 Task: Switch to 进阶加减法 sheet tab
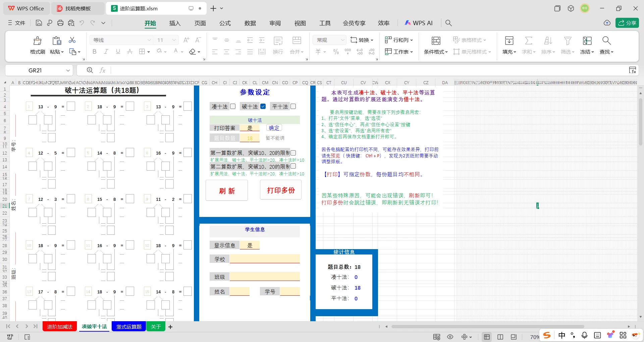coord(60,327)
